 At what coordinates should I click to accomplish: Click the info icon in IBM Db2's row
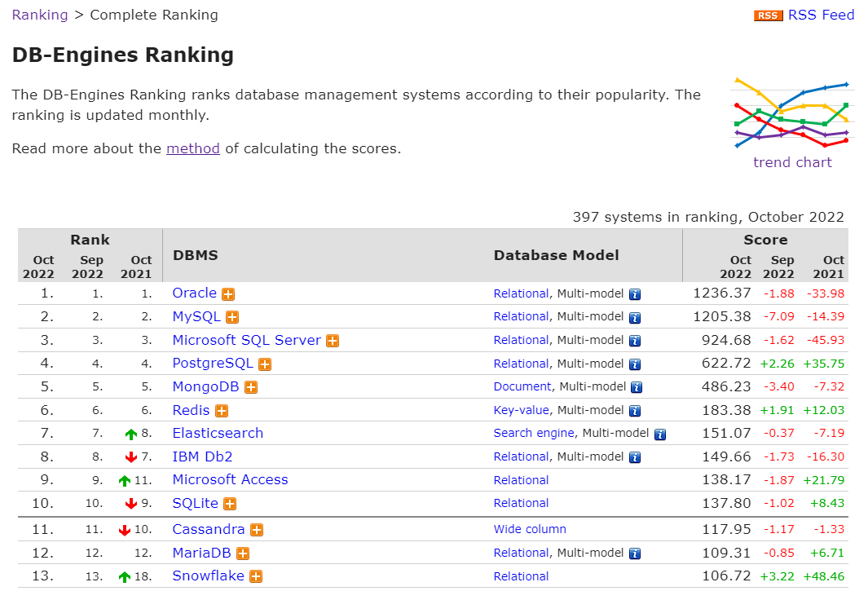coord(635,457)
